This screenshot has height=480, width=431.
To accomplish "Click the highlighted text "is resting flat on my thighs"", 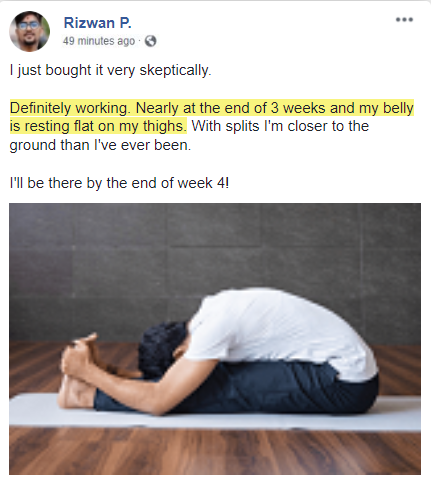I will point(98,126).
